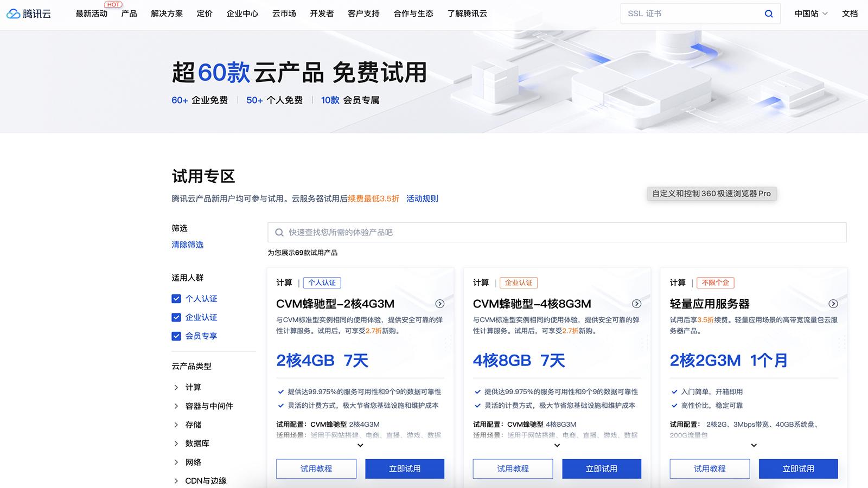Open the 企业中心 menu
The image size is (868, 488).
(242, 14)
